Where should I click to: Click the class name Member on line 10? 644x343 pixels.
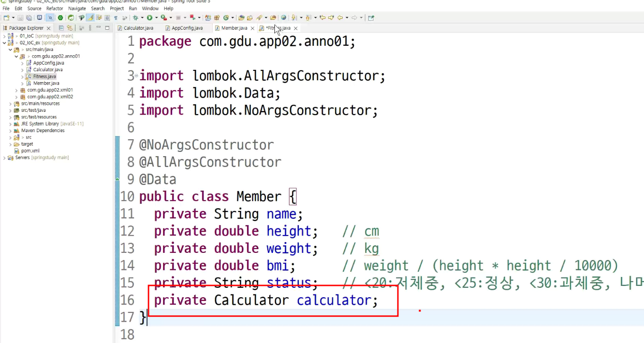[259, 196]
